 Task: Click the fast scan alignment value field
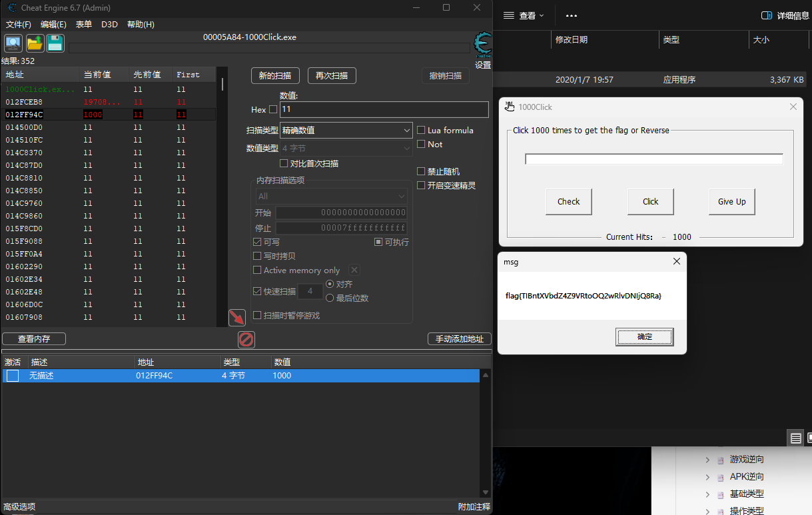click(x=310, y=291)
